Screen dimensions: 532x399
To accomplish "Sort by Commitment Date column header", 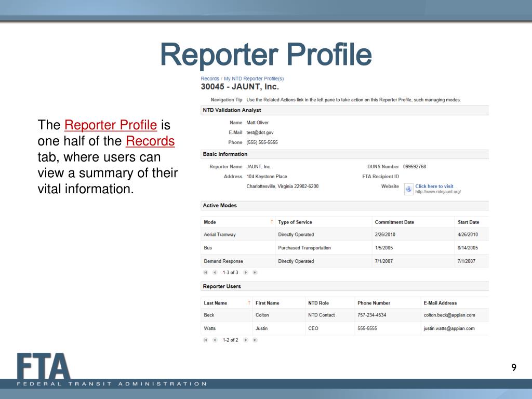I will click(413, 222).
